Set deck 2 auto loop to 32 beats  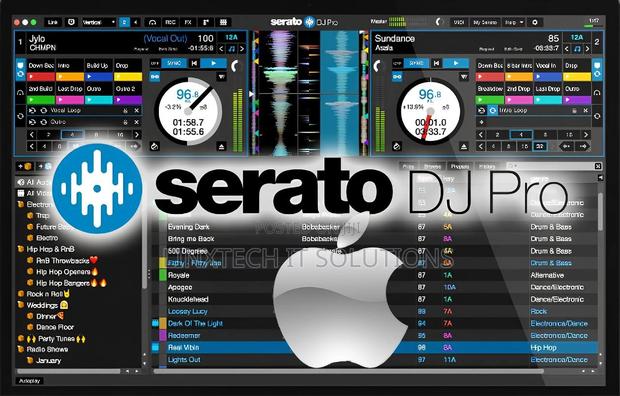[x=540, y=146]
